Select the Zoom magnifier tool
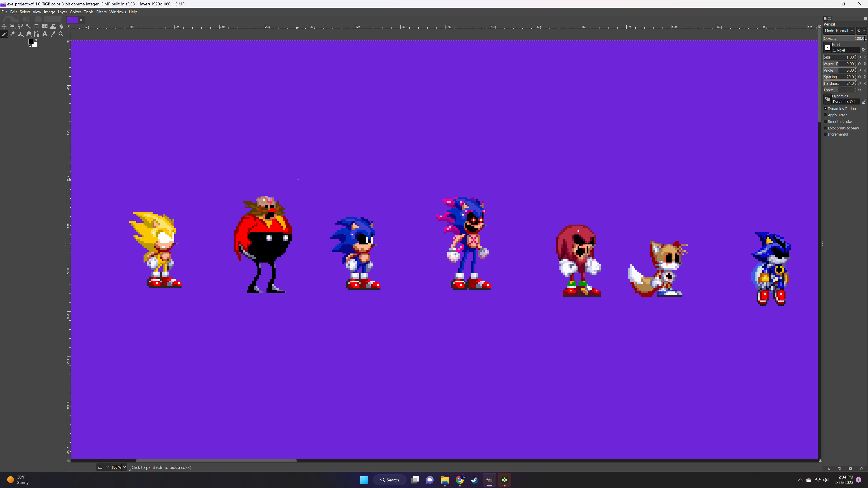 click(x=61, y=34)
